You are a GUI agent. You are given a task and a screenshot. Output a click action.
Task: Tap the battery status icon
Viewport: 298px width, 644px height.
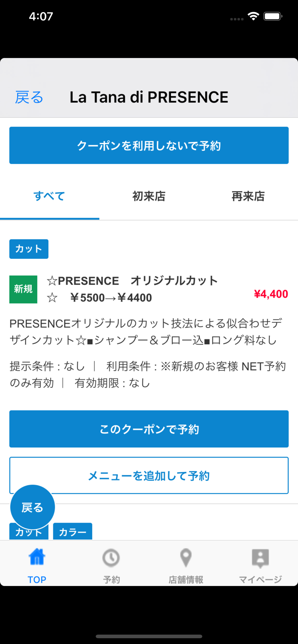[273, 16]
